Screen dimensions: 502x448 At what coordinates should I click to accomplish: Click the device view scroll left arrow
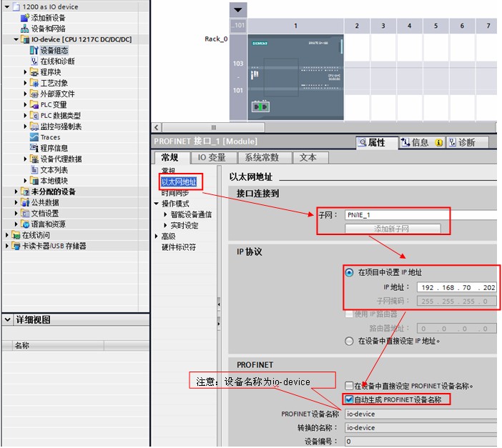(x=156, y=127)
